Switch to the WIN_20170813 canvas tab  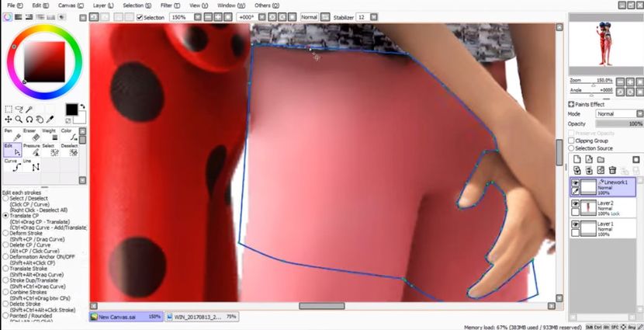click(201, 317)
